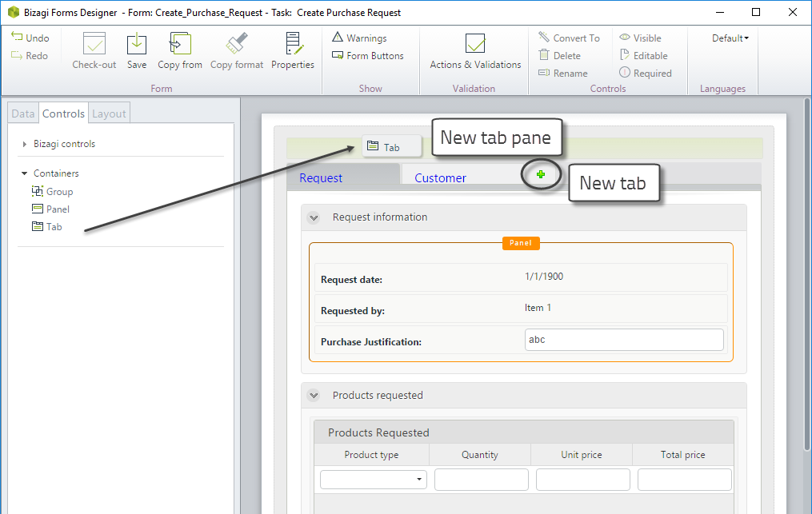The width and height of the screenshot is (812, 514).
Task: Collapse the Request information group
Action: (314, 217)
